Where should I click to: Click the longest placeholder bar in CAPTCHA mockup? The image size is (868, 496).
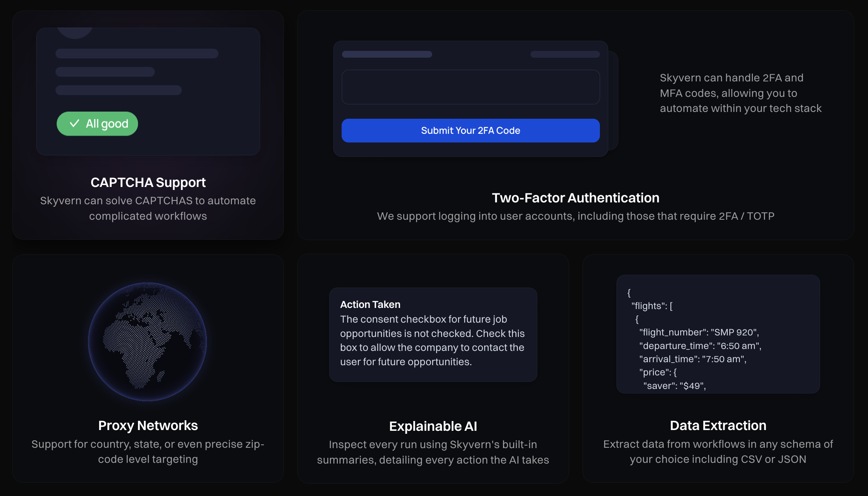137,54
